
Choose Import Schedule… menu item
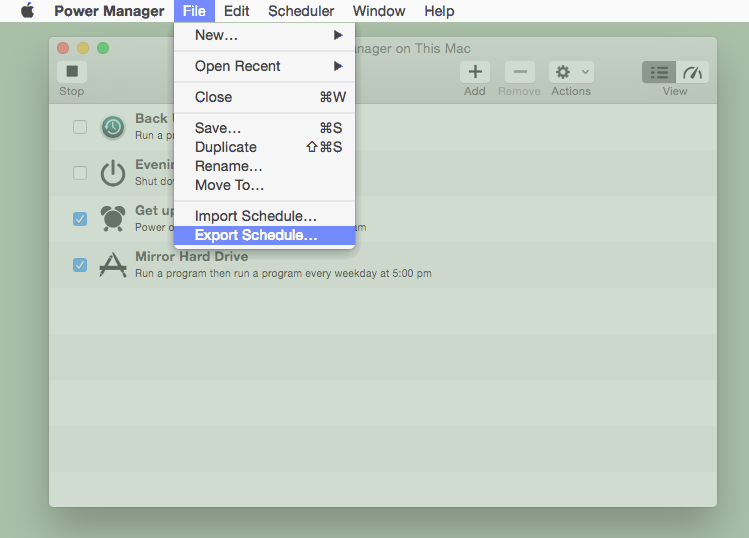tap(265, 216)
